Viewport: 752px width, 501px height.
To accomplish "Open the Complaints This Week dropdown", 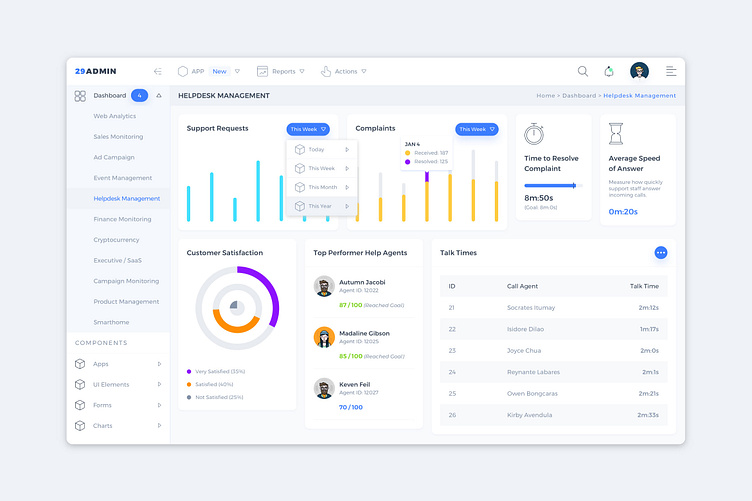I will click(477, 129).
